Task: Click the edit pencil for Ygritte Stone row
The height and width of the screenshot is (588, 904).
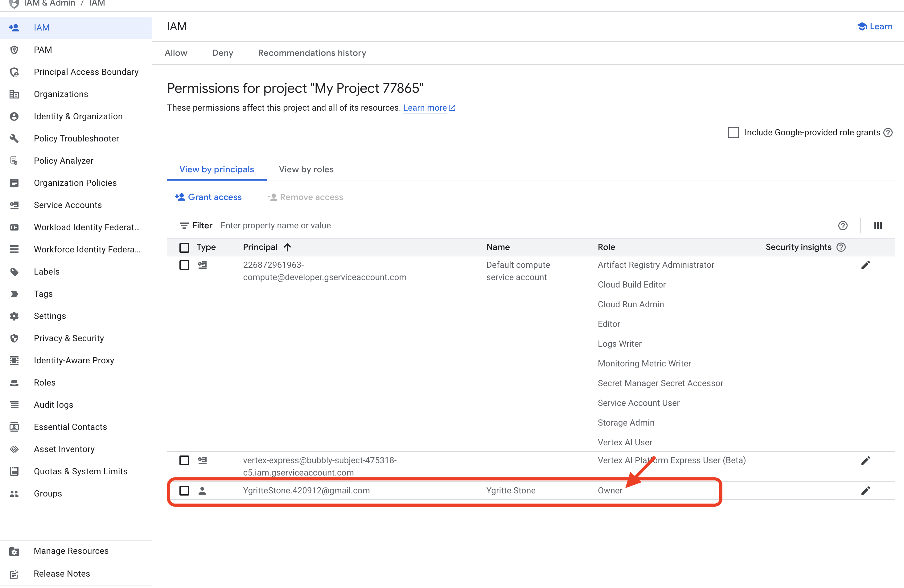Action: [x=865, y=490]
